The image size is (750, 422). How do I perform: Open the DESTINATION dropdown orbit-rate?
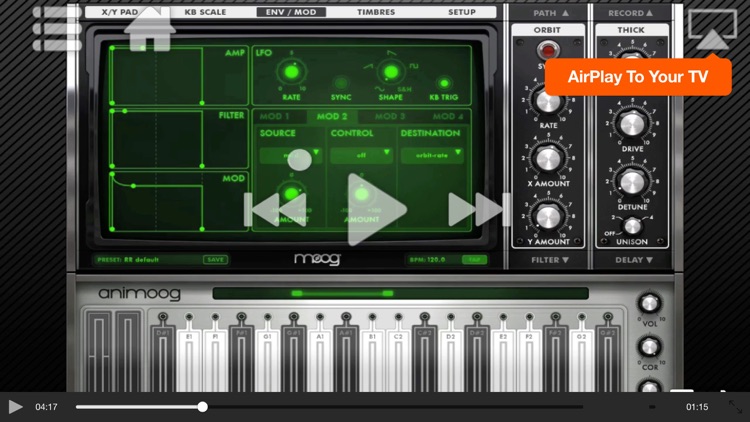(x=432, y=155)
